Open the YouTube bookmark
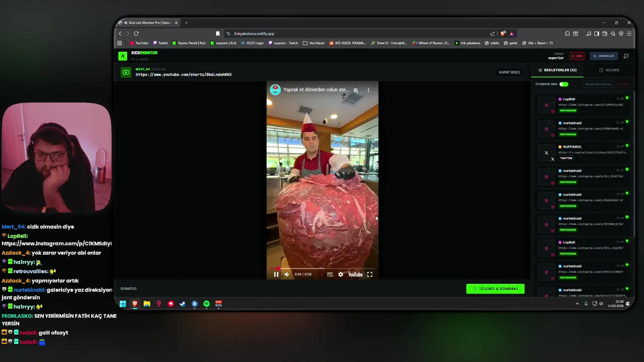The height and width of the screenshot is (362, 644). [139, 43]
